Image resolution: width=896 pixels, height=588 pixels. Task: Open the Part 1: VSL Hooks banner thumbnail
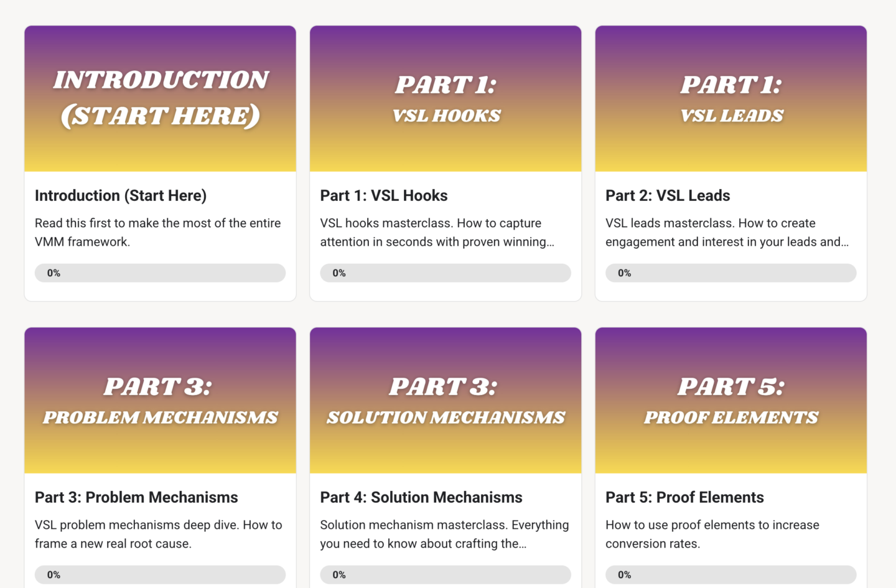(446, 98)
